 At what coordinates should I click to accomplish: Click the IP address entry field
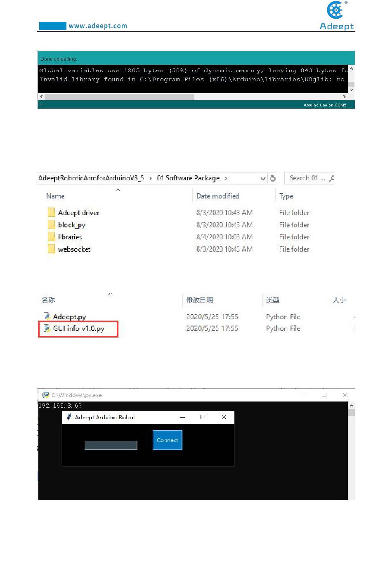click(111, 445)
